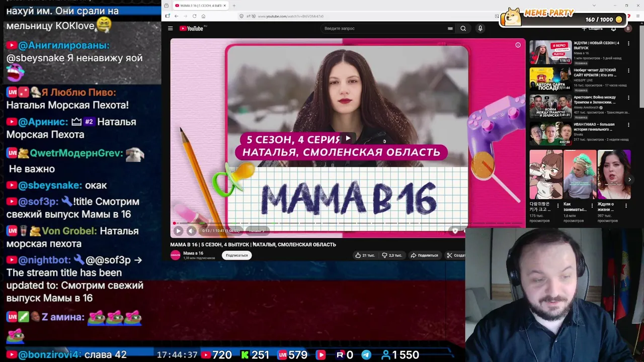644x362 pixels.
Task: Open the Нюберг читает ДЕТСКИЙ САЙТ thumbnail
Action: tap(550, 80)
